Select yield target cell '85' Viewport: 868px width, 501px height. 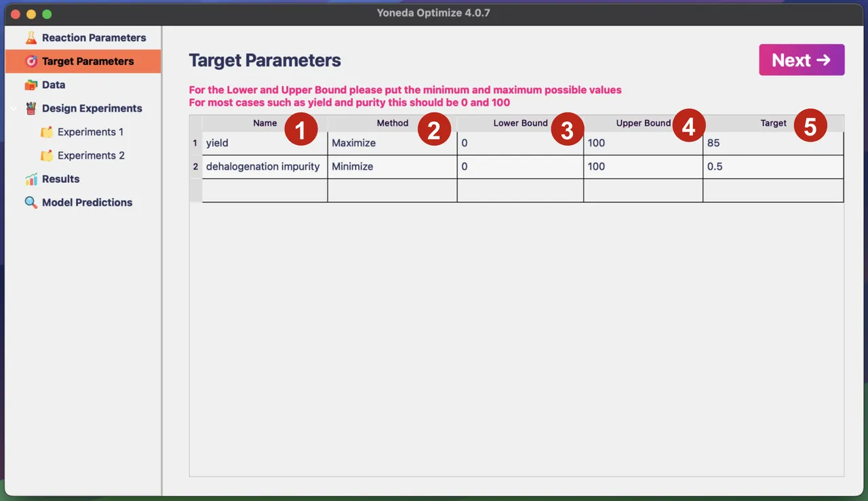(x=773, y=143)
